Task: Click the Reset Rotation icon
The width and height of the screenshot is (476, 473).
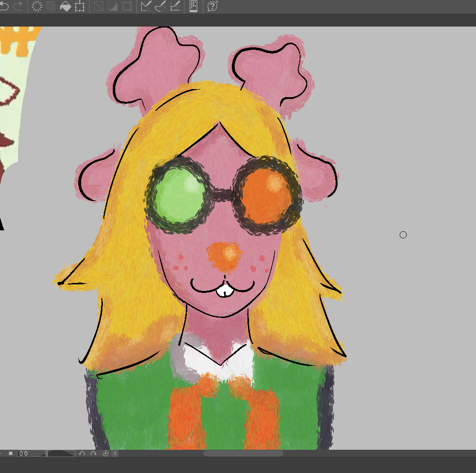Action: (105, 454)
